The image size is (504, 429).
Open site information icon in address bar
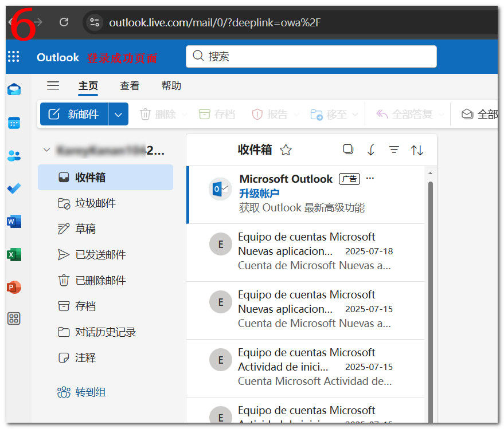[x=95, y=22]
